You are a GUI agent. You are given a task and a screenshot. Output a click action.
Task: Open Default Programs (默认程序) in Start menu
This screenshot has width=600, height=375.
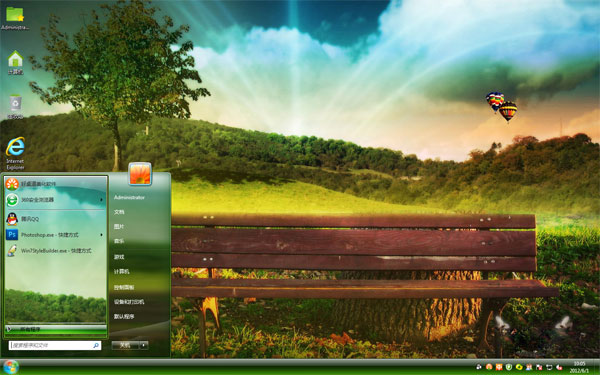pyautogui.click(x=124, y=317)
